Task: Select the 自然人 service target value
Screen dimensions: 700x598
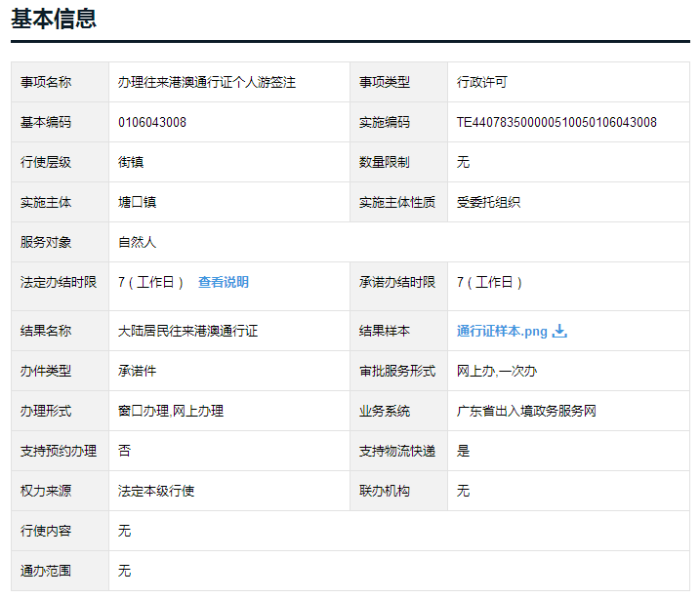Action: [137, 242]
